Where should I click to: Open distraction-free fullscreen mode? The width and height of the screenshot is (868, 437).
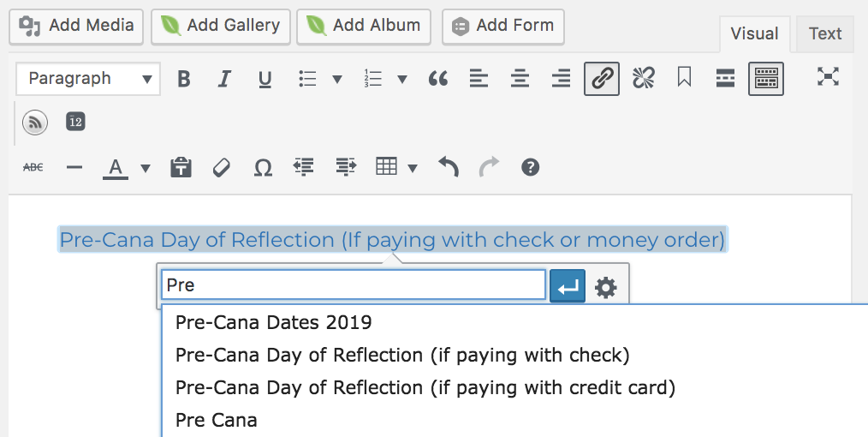(827, 77)
